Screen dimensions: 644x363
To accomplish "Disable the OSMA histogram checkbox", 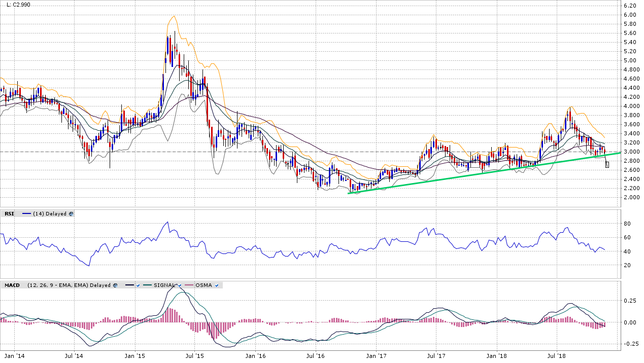I will pyautogui.click(x=217, y=285).
